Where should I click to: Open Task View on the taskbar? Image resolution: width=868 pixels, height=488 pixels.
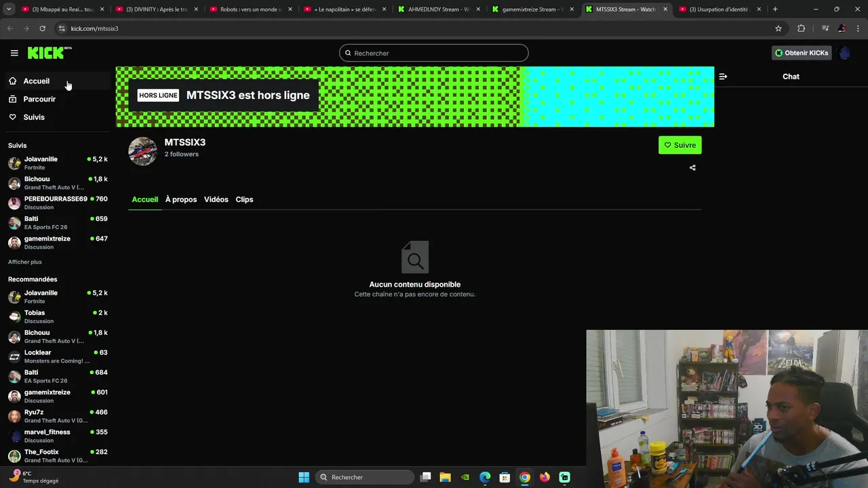tap(426, 477)
